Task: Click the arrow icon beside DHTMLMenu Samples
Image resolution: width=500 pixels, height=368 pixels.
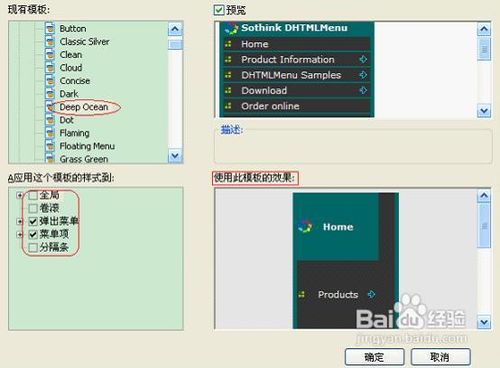Action: (363, 75)
